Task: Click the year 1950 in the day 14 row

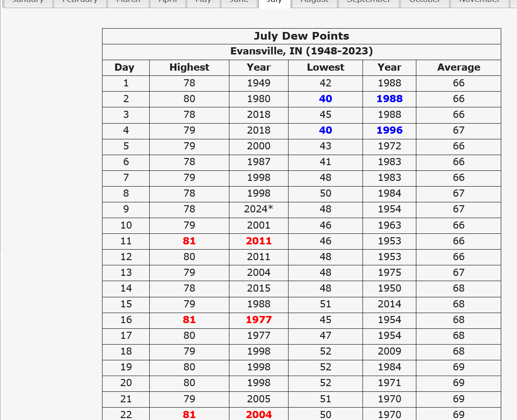Action: tap(389, 288)
